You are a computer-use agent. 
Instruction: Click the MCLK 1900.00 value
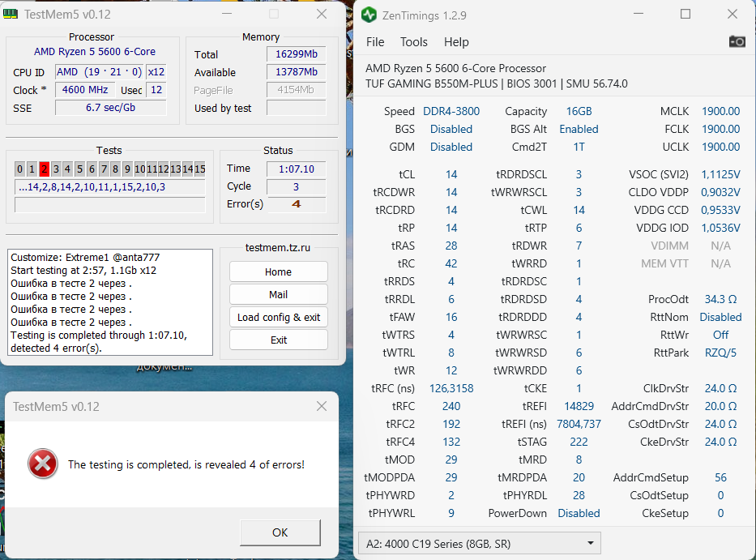point(720,111)
